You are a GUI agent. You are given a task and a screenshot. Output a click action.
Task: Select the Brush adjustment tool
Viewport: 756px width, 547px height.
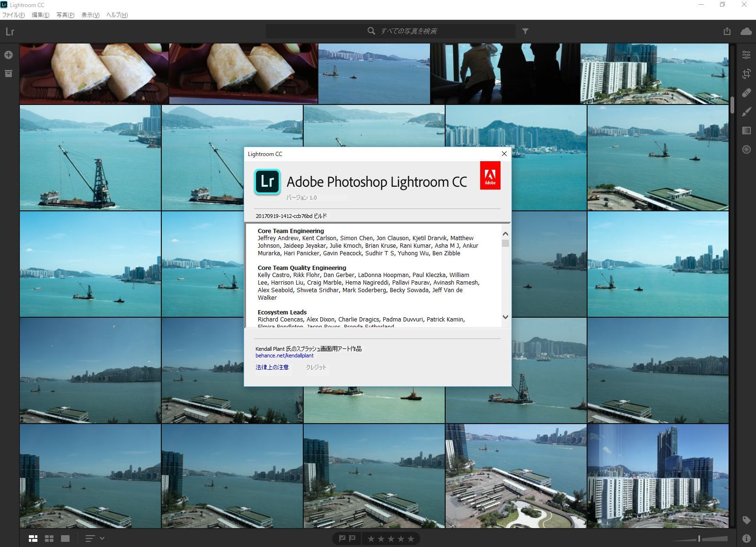coord(746,112)
